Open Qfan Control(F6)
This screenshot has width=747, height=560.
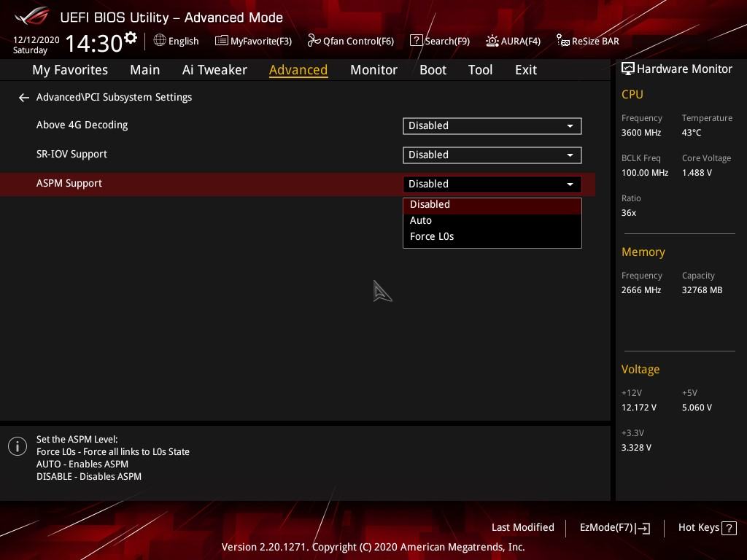click(x=351, y=41)
